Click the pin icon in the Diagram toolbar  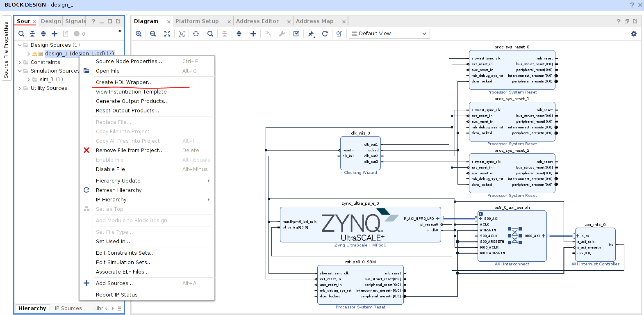click(311, 34)
